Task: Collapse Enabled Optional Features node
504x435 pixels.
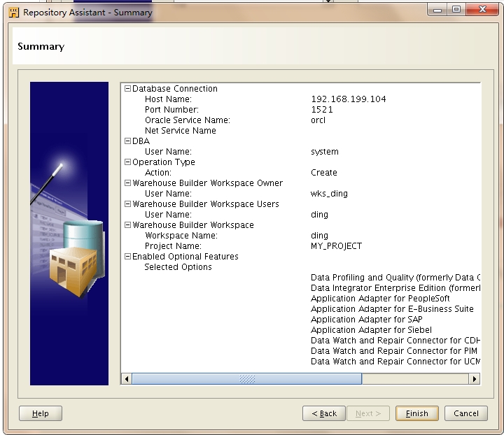Action: point(127,256)
